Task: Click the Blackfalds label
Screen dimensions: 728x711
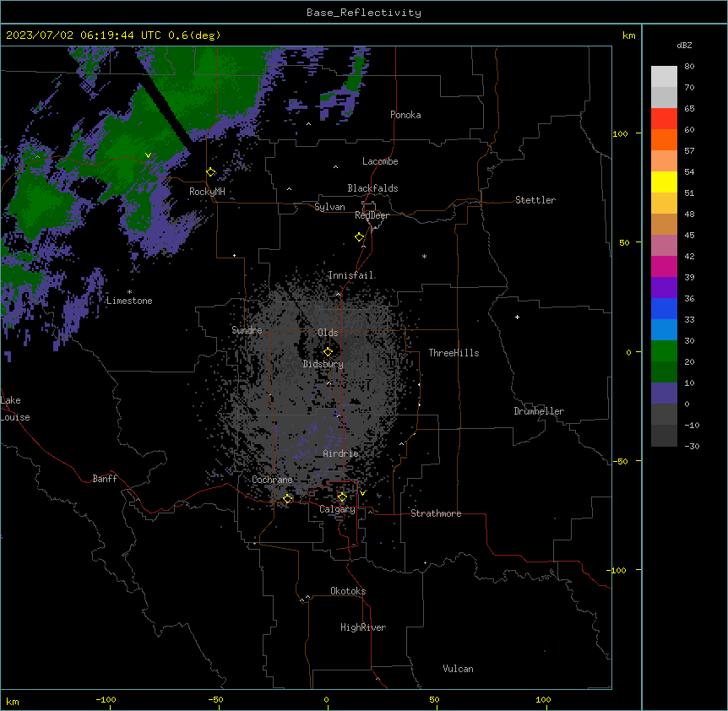Action: 372,188
